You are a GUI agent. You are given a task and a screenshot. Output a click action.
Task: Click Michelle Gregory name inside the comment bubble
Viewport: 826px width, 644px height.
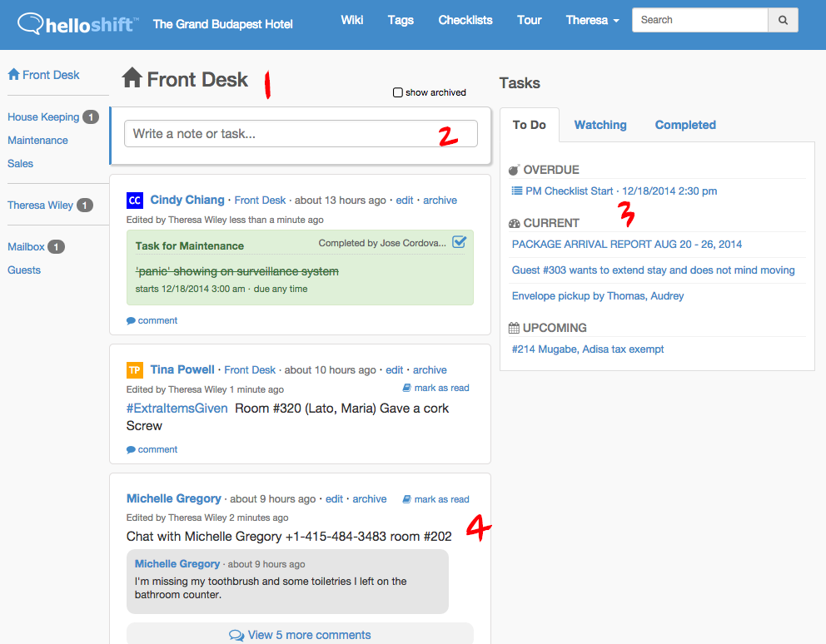[177, 563]
